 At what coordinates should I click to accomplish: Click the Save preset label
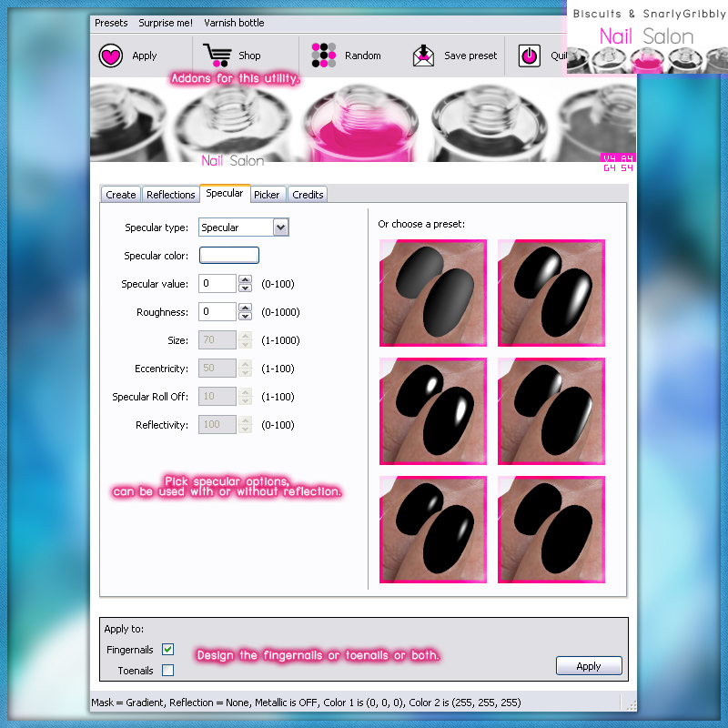[470, 56]
